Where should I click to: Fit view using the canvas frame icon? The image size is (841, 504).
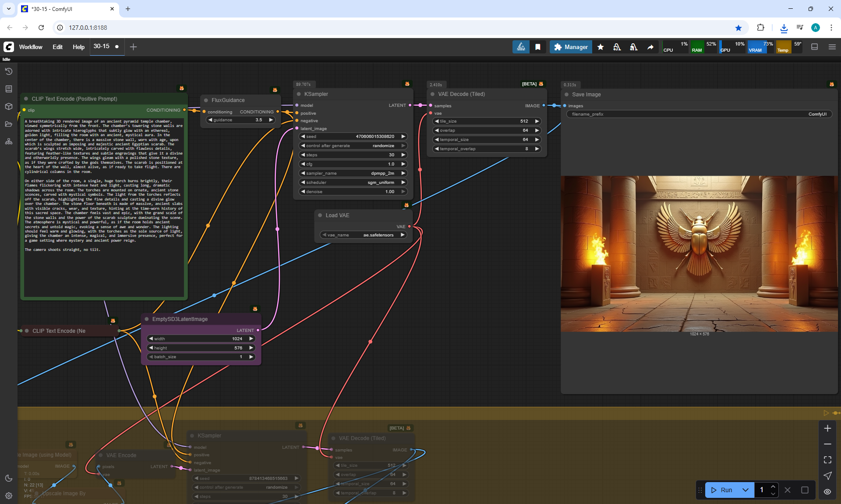click(x=827, y=460)
